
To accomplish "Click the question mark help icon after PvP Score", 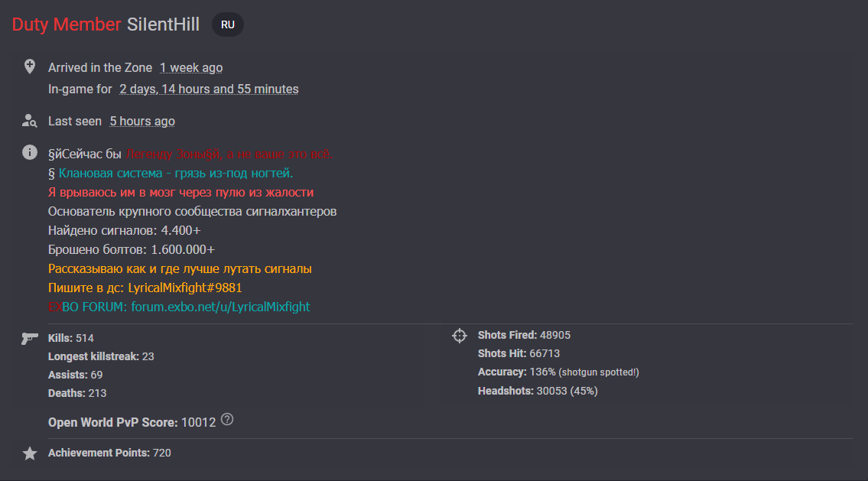I will pos(227,420).
